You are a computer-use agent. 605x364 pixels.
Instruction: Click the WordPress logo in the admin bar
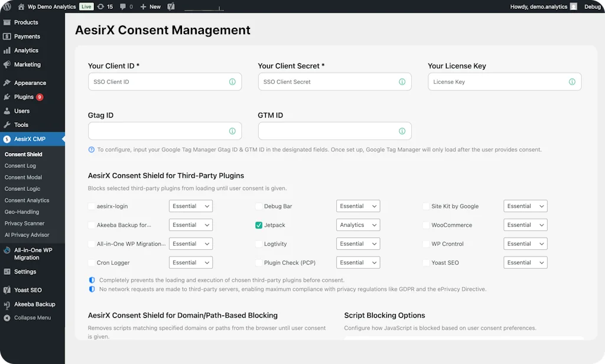(6, 7)
